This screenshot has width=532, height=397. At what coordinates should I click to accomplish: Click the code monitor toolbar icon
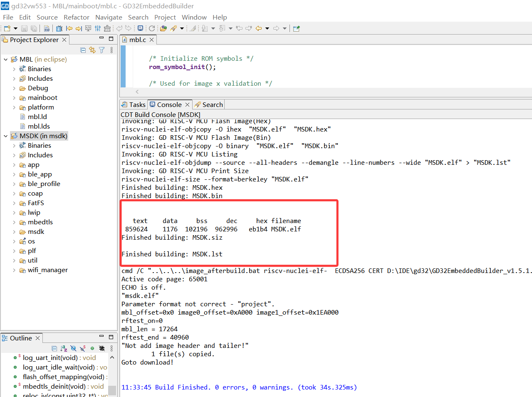(x=88, y=28)
